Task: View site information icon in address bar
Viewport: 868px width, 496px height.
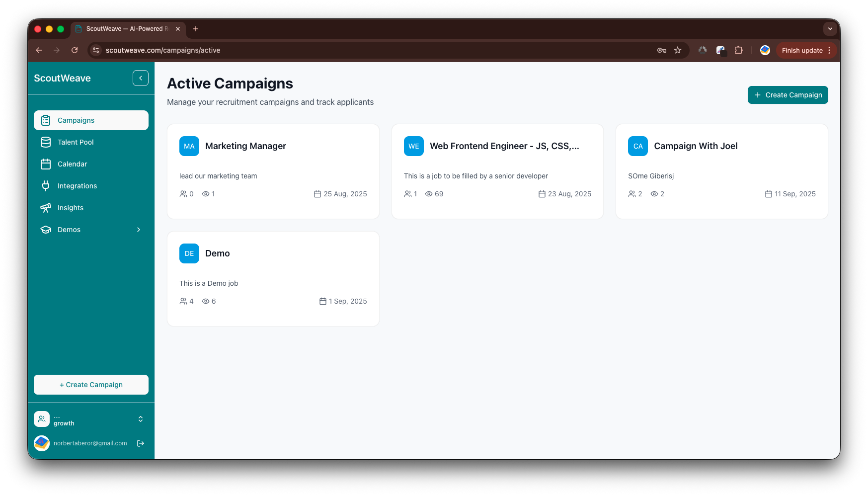Action: (x=96, y=50)
